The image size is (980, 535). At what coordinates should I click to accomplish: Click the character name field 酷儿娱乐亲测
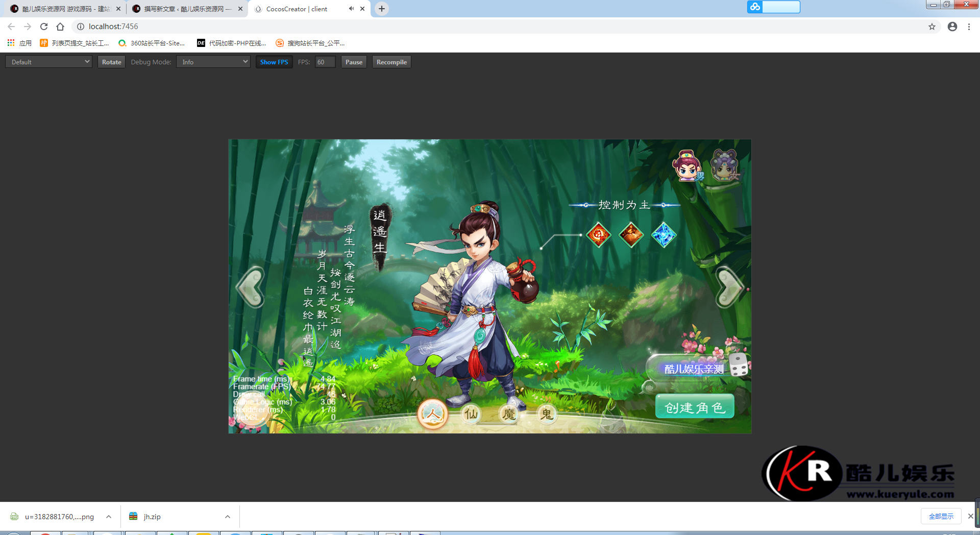click(x=693, y=369)
